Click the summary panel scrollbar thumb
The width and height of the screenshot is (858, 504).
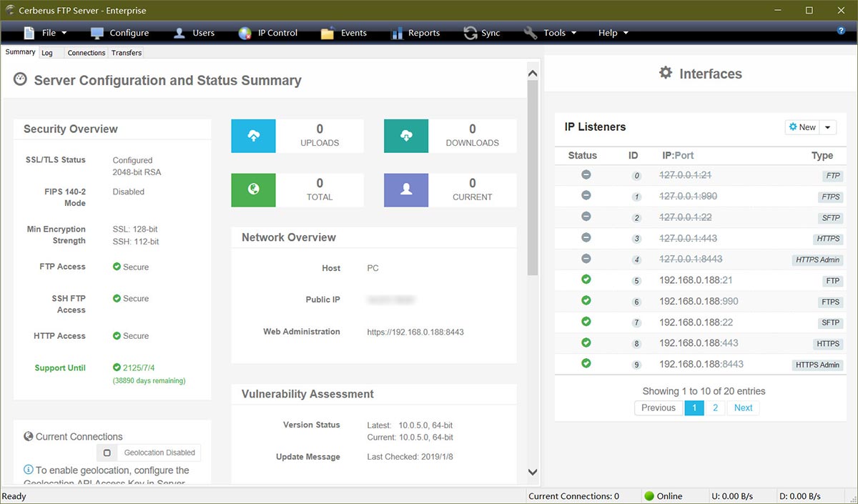point(533,177)
